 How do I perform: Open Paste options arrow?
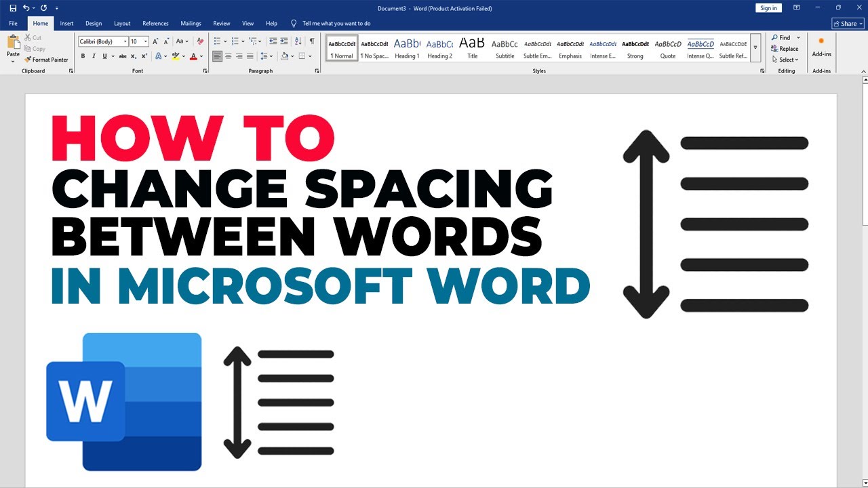13,61
